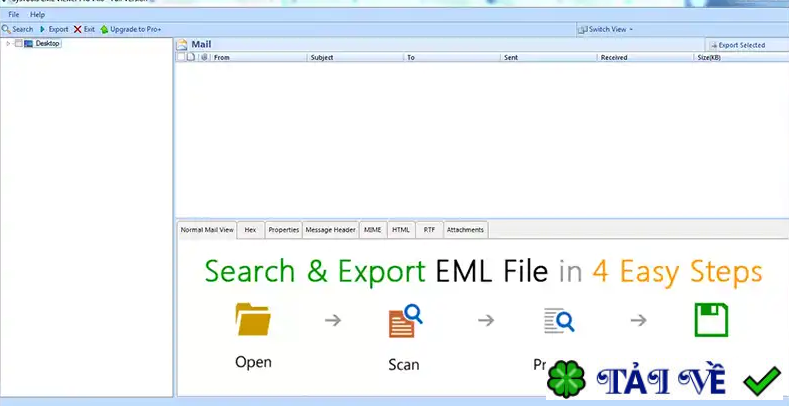Click the green Save floppy icon
The height and width of the screenshot is (406, 789).
tap(711, 319)
